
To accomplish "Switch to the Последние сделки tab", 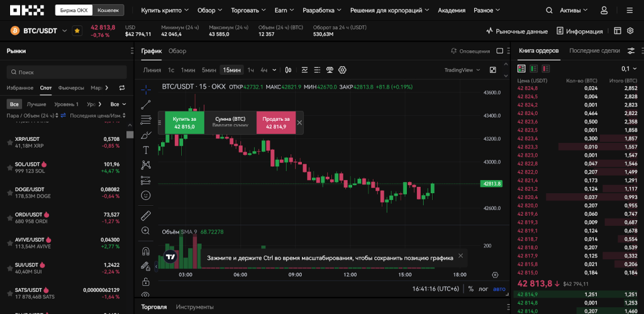I will [x=594, y=50].
